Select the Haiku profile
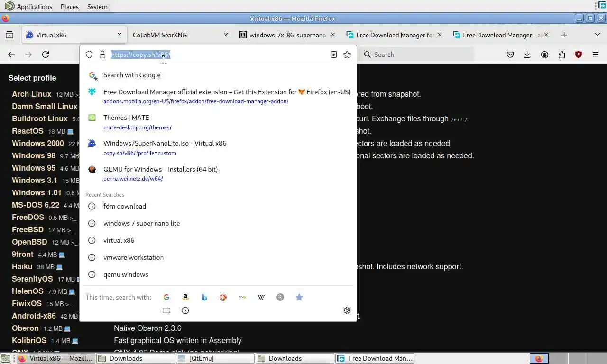607x364 pixels. 22,266
